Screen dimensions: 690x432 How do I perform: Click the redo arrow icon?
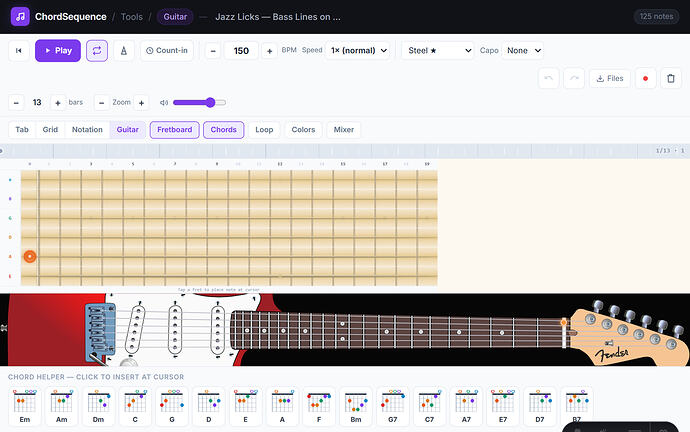tap(574, 78)
